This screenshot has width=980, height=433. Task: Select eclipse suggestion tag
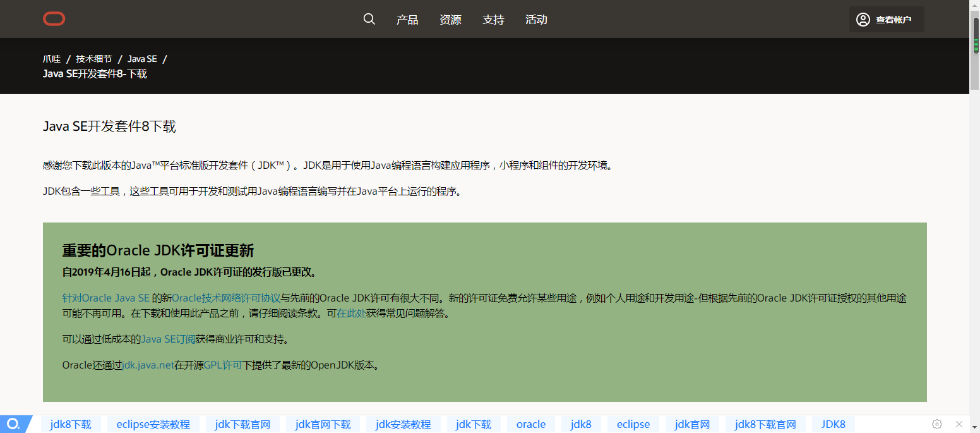(x=633, y=424)
